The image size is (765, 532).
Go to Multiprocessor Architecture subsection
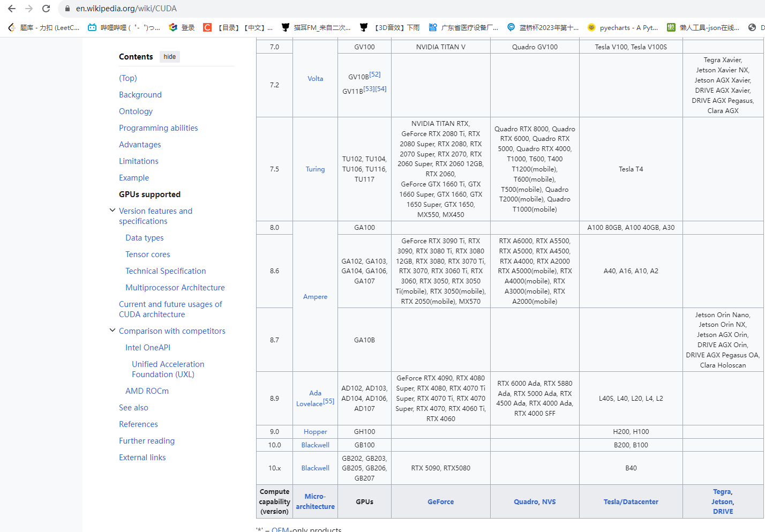(175, 288)
